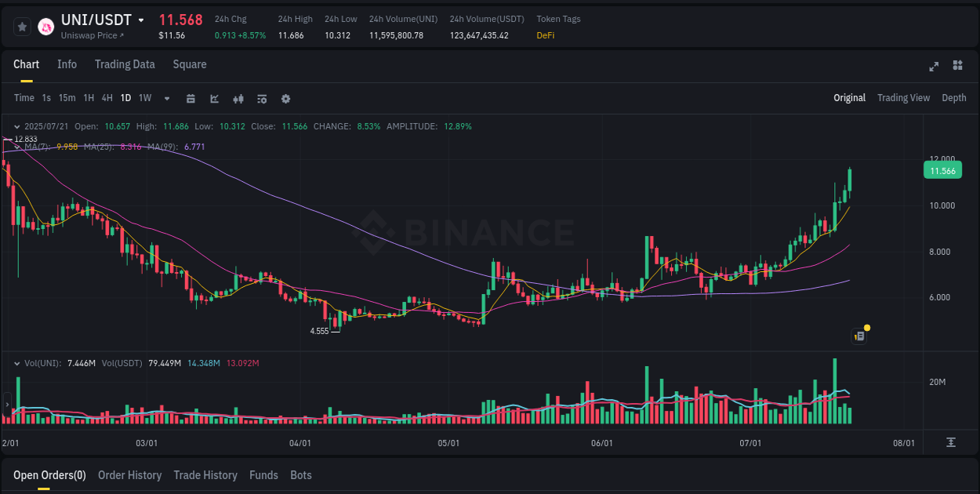This screenshot has height=494, width=980.
Task: Switch to the Trading Data tab
Action: 125,64
